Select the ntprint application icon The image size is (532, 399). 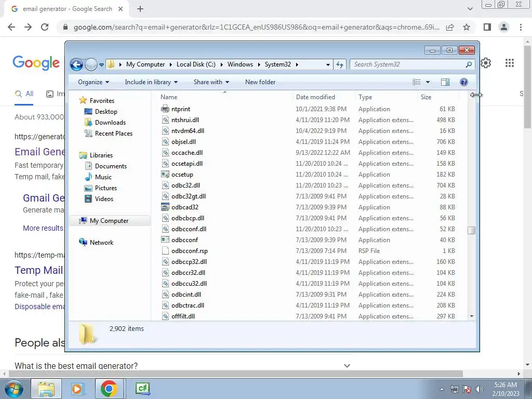click(165, 109)
